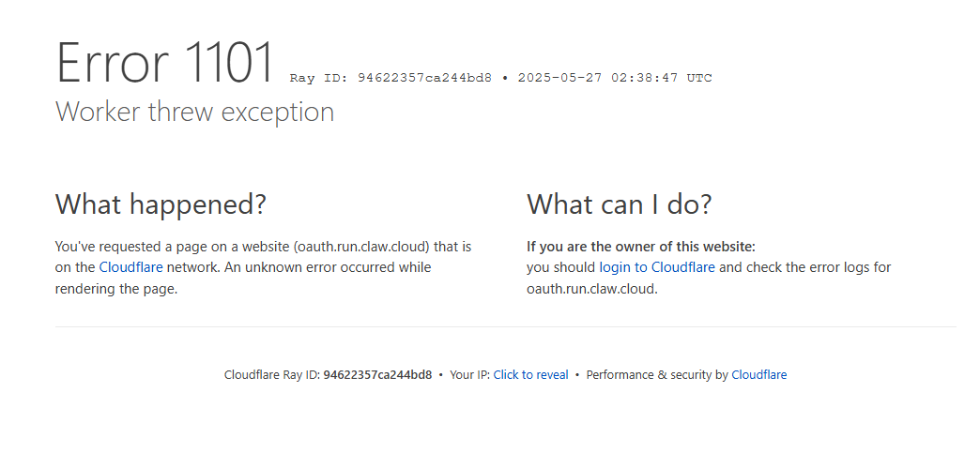Reveal your IP via "Click to reveal"
The image size is (980, 468).
click(530, 375)
